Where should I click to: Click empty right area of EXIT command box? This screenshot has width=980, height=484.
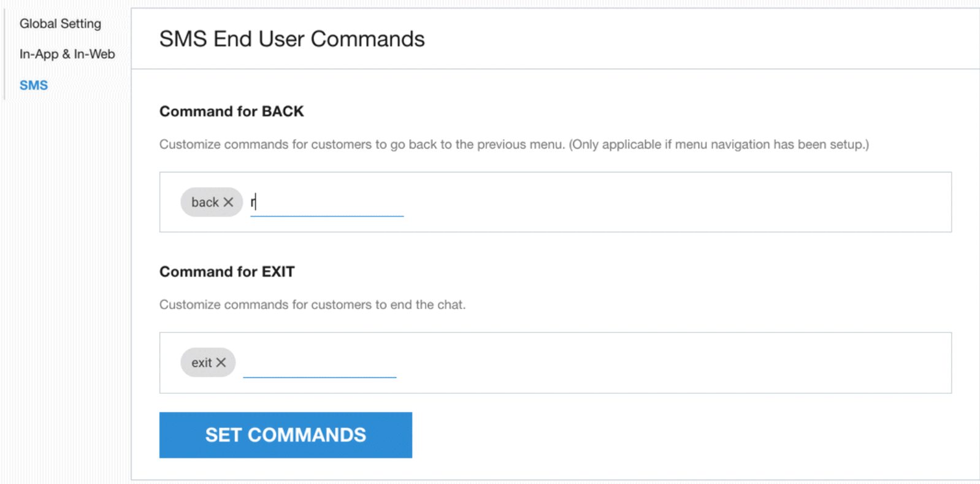tap(675, 363)
